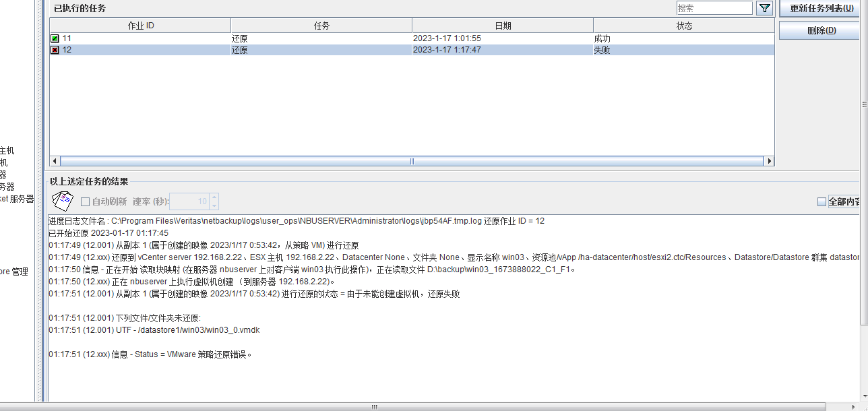Screen dimensions: 868x411
Task: Click the refresh rate value field showing 10
Action: coord(189,201)
